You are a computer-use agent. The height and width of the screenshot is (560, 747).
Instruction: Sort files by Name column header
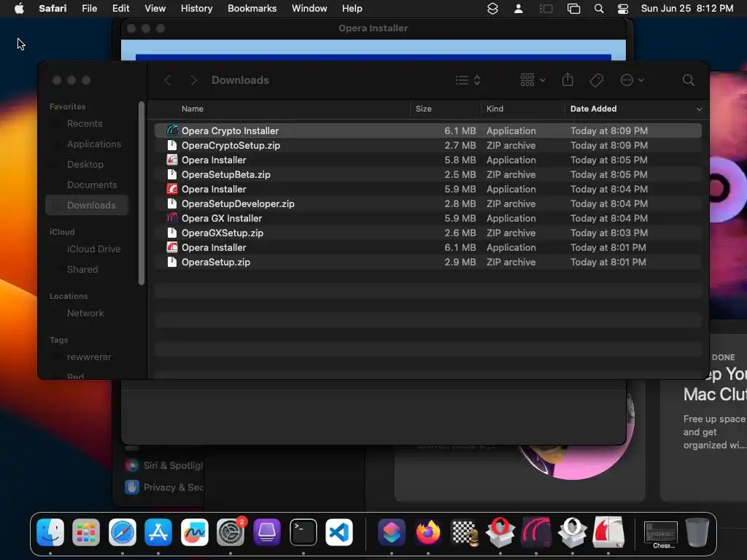(x=192, y=109)
